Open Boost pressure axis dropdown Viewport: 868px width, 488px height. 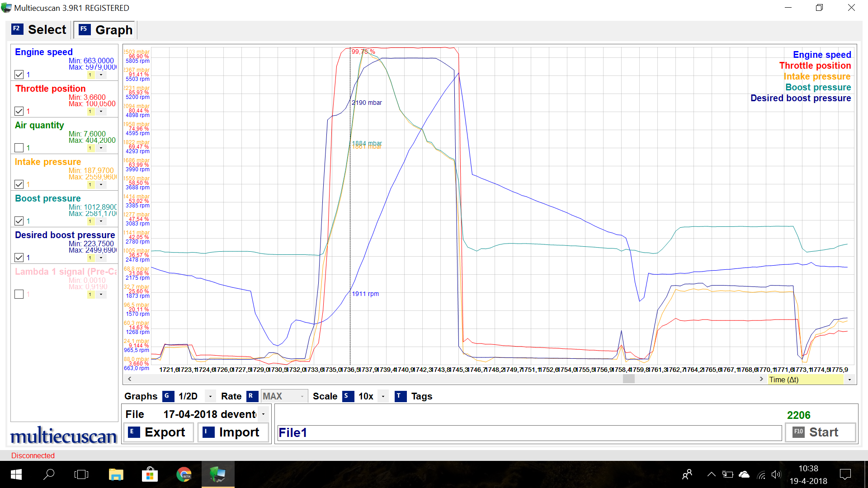point(101,221)
